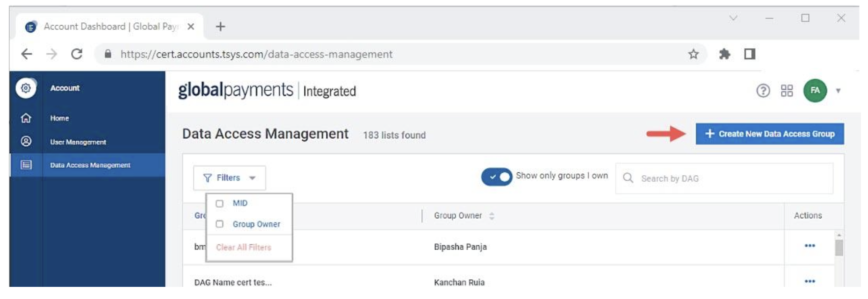868x299 pixels.
Task: Click Clear All Filters link
Action: pyautogui.click(x=243, y=247)
